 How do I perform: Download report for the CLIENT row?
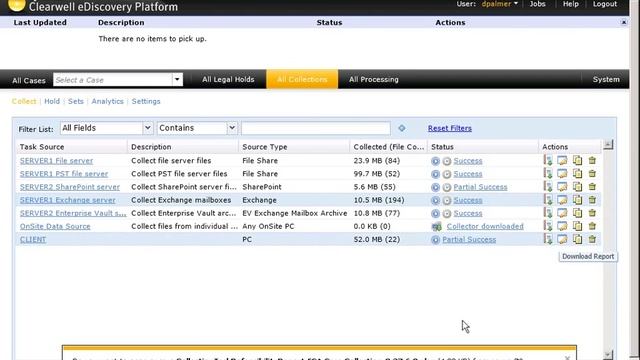pos(548,239)
